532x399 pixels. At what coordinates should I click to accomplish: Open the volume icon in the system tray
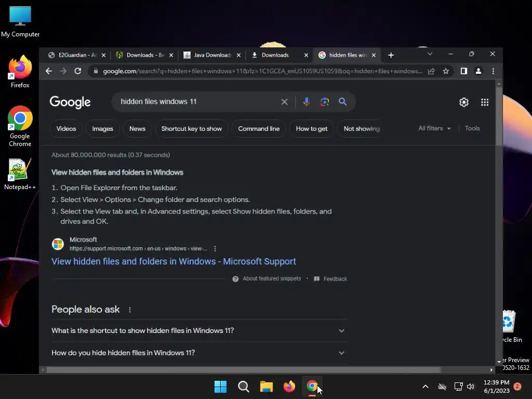pos(471,387)
